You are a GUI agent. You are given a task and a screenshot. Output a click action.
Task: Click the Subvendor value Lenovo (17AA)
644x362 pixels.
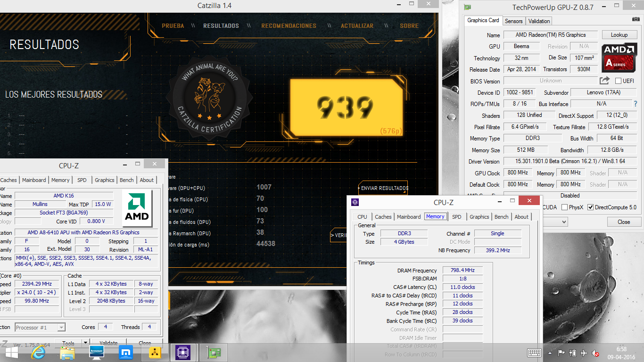pos(604,92)
